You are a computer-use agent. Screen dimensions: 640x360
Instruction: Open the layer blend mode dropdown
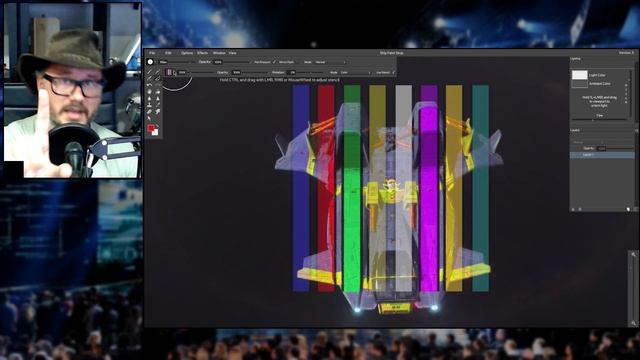point(588,142)
